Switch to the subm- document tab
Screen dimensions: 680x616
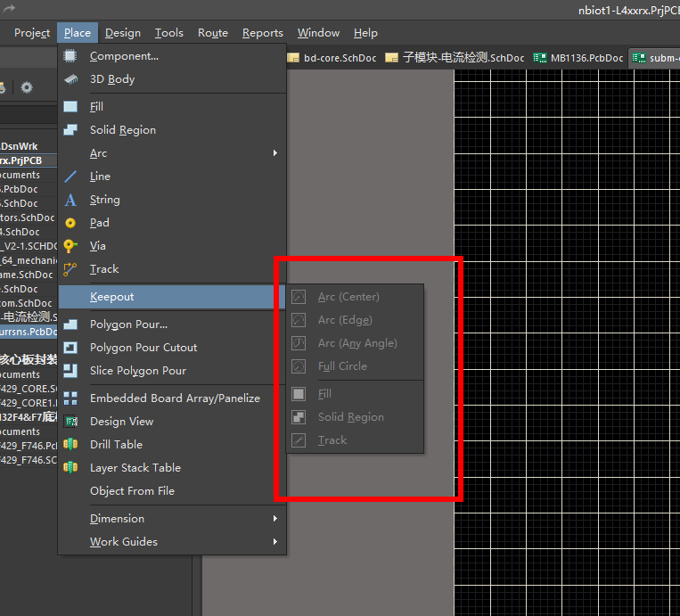pyautogui.click(x=655, y=58)
